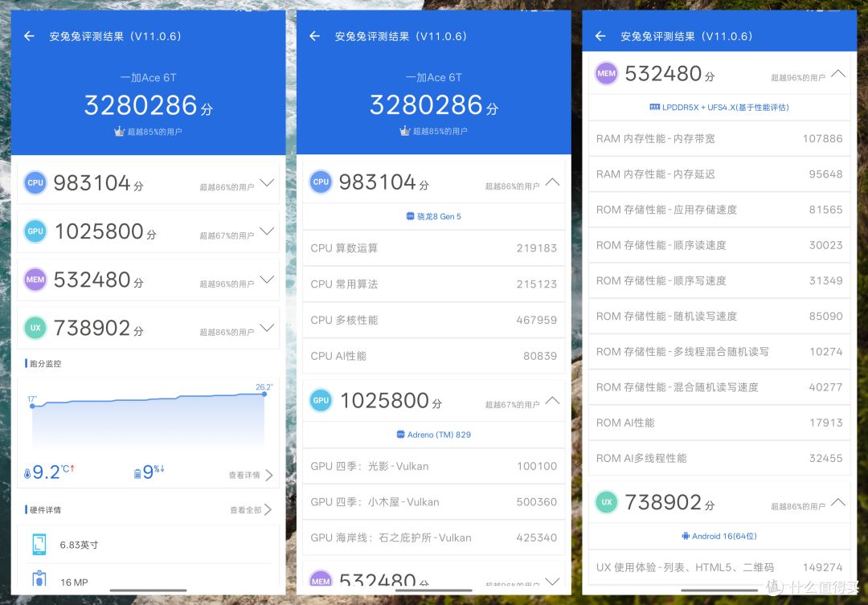Image resolution: width=868 pixels, height=605 pixels.
Task: Select ROM 存储性能-多线程混合随机读写 row
Action: 719,351
